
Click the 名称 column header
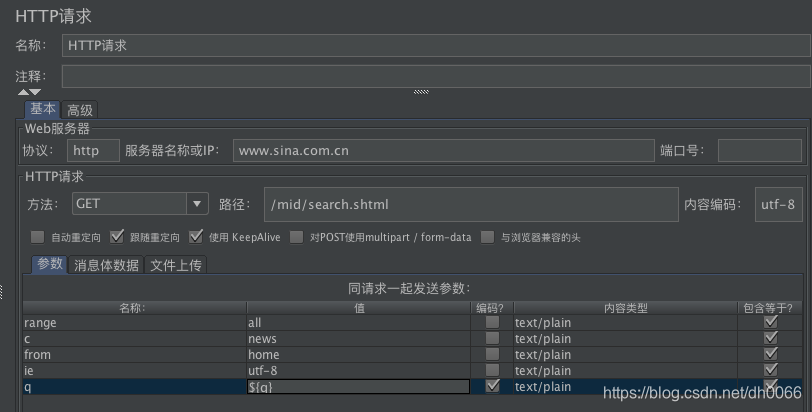[x=135, y=308]
